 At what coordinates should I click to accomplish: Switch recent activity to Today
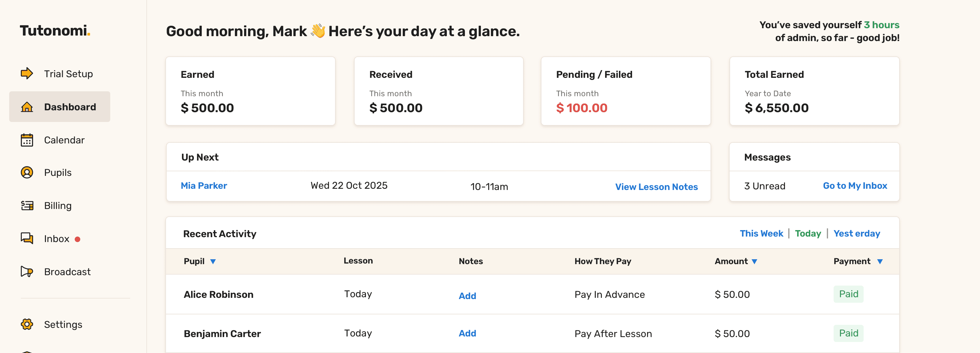point(808,233)
